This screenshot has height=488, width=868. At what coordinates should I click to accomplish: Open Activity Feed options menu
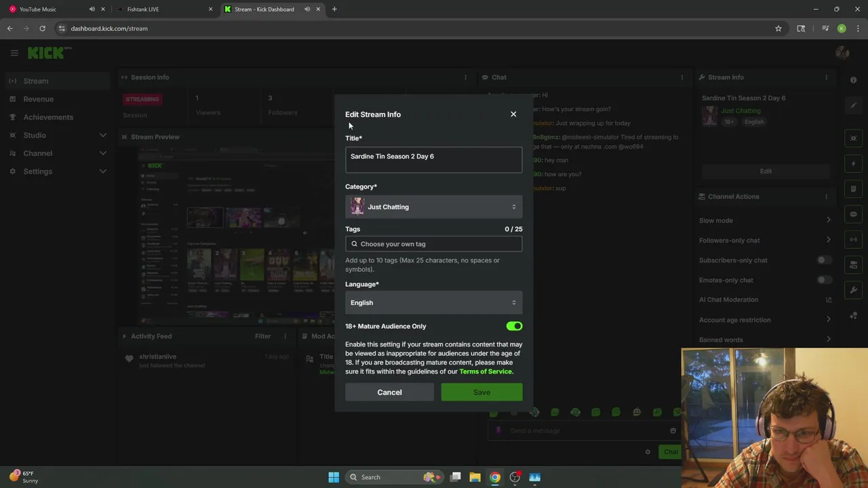point(285,336)
